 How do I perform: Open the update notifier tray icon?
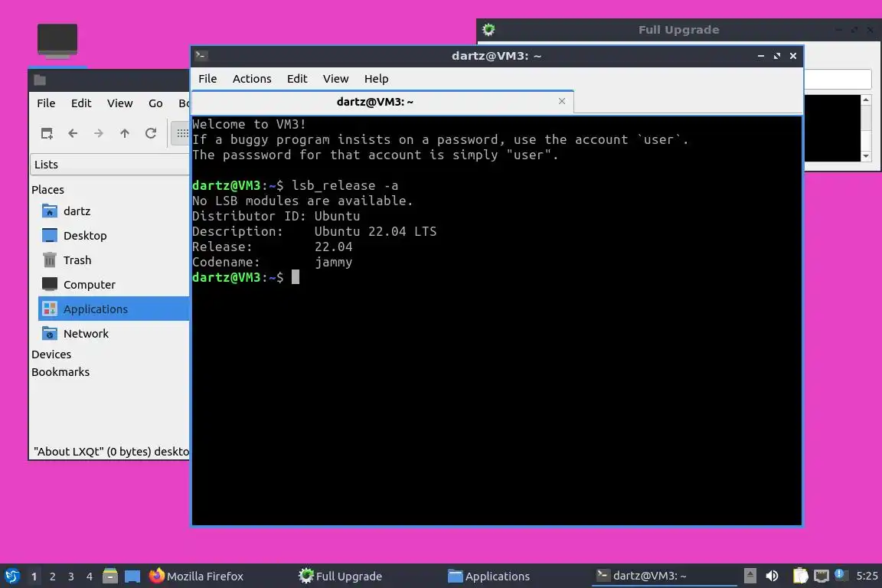pos(839,574)
